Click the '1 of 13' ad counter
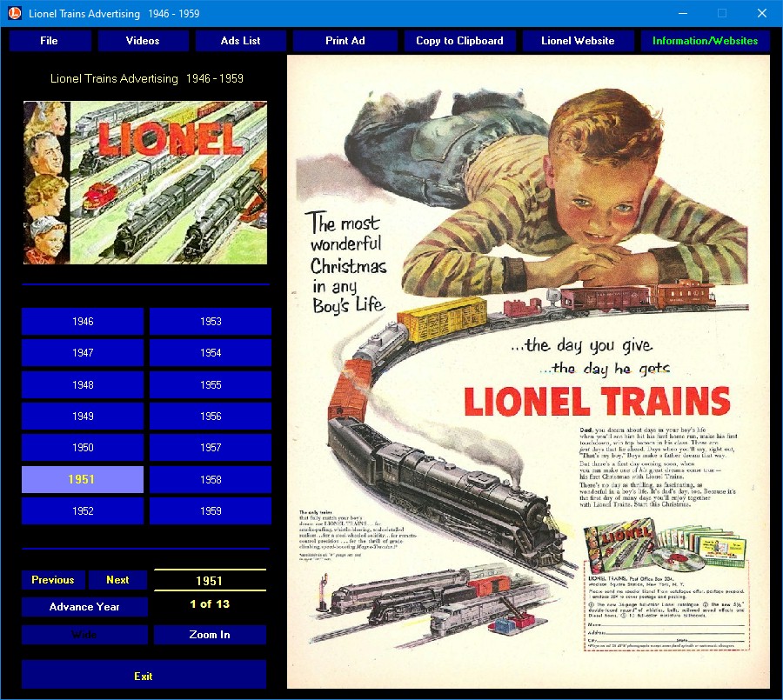 coord(210,604)
